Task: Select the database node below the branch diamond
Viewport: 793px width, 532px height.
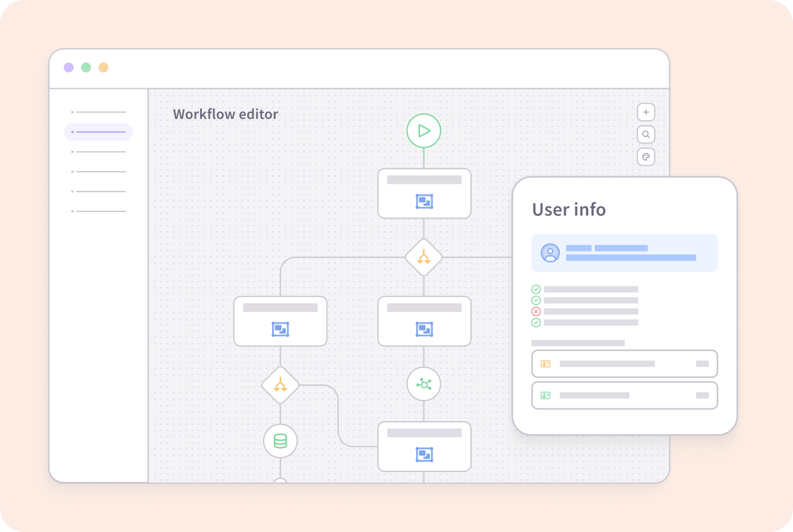Action: click(280, 441)
